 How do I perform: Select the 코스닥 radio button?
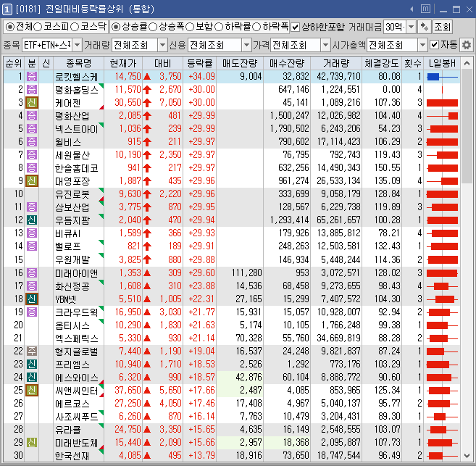point(75,27)
